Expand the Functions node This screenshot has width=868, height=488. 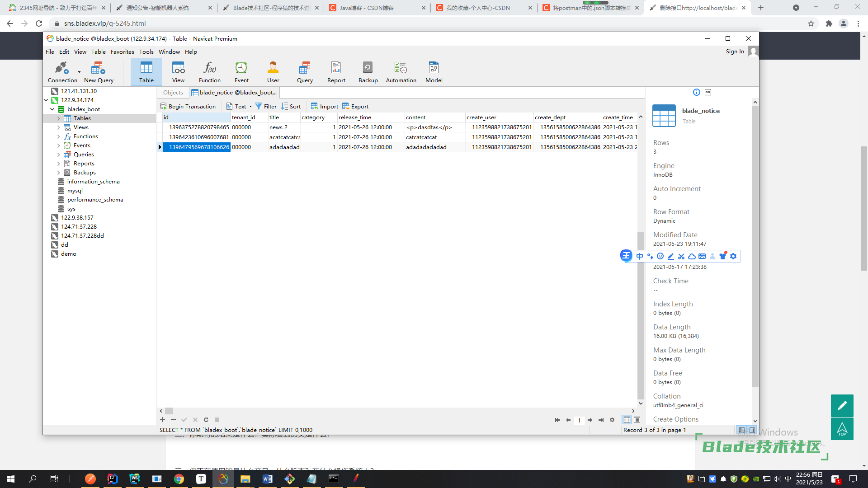[x=59, y=136]
